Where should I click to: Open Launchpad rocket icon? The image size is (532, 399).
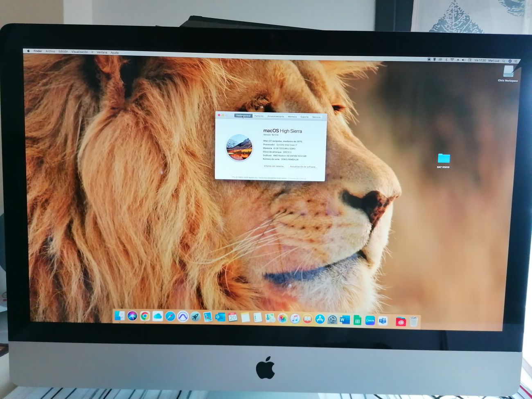pos(195,317)
